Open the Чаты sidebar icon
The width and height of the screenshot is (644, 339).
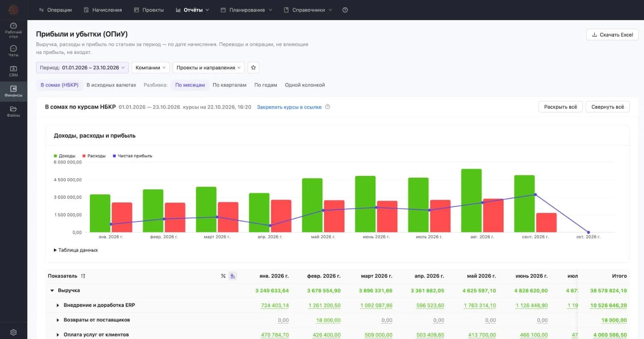click(x=13, y=51)
